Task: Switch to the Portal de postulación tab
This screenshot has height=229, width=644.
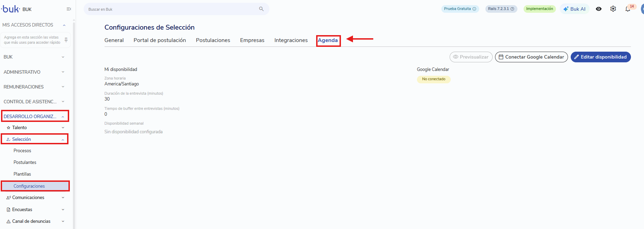Action: [x=160, y=40]
